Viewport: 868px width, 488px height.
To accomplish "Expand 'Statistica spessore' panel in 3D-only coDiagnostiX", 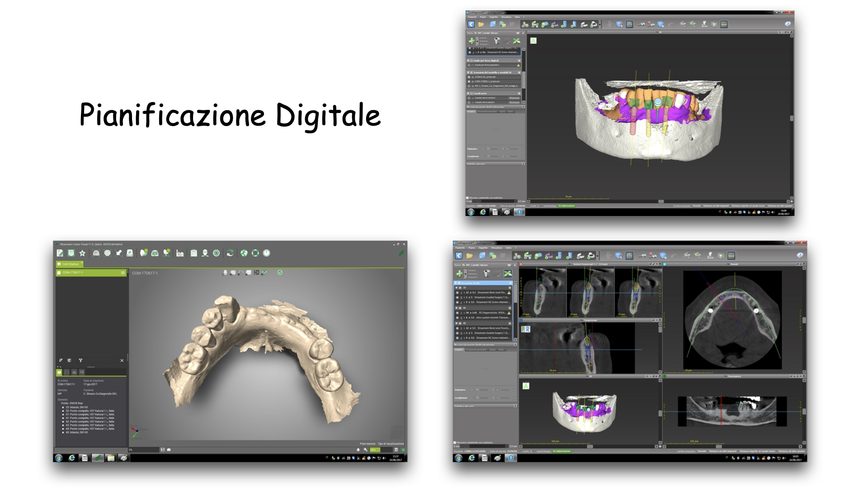I will pos(524,164).
